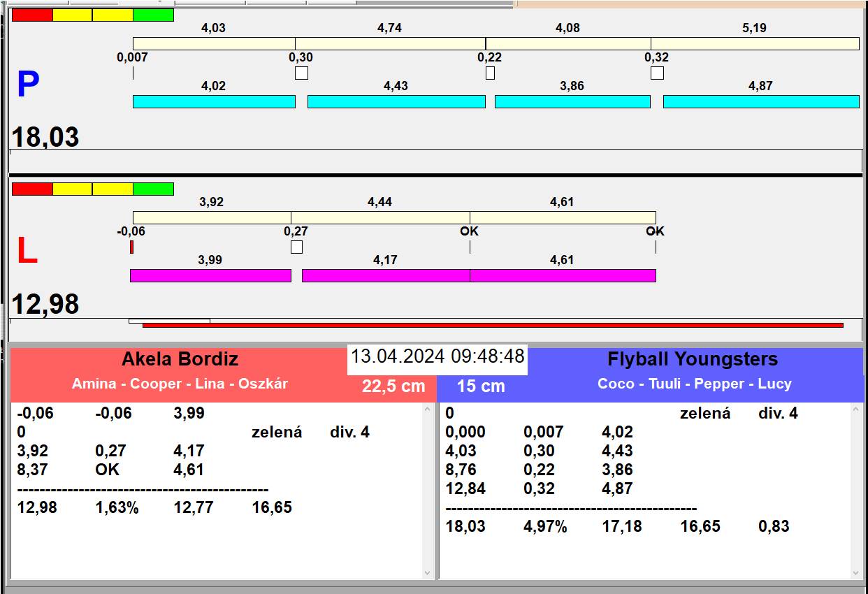Select the cyan bar labeled 4,02
The width and height of the screenshot is (868, 594).
[214, 101]
